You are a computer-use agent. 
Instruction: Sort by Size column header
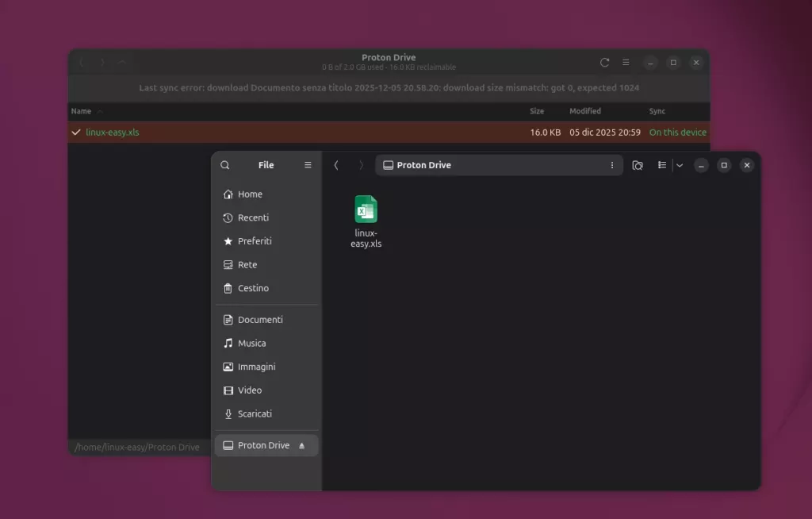[537, 111]
